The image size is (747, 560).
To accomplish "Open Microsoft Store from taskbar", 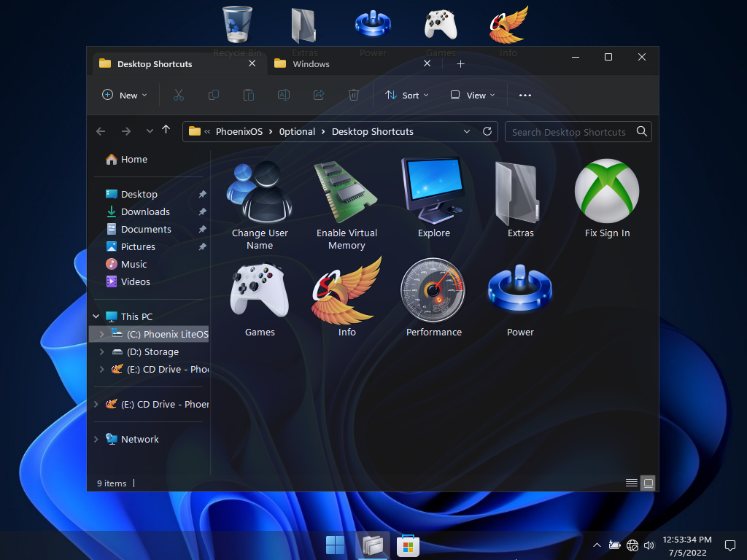I will pyautogui.click(x=408, y=545).
